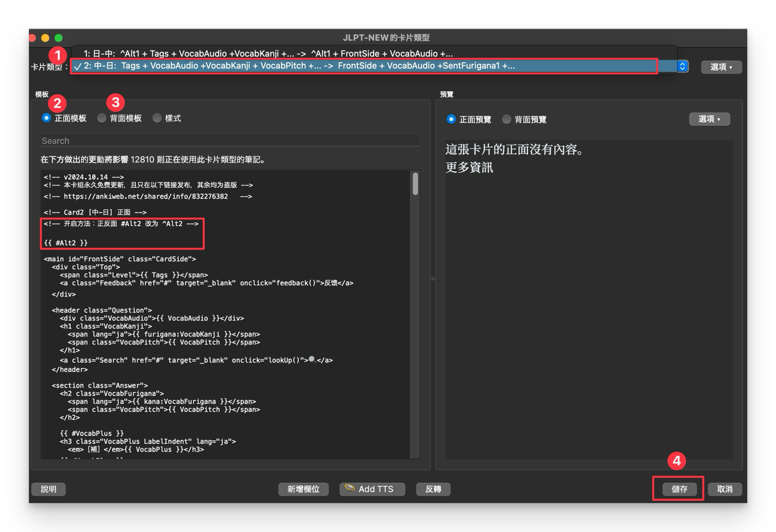
Task: Click the window minimize yellow button
Action: [45, 38]
